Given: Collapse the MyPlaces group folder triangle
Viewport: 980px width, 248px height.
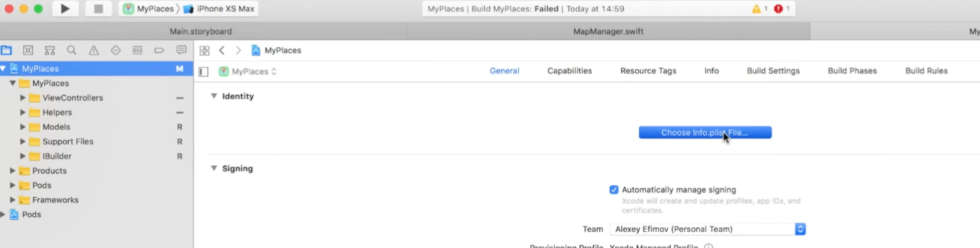Looking at the screenshot, I should 12,83.
